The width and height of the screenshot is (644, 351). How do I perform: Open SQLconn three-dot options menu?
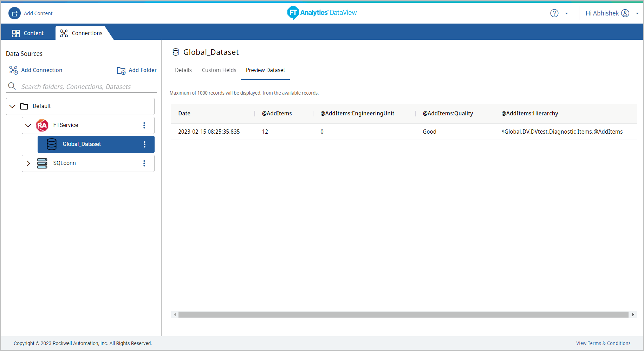(144, 163)
